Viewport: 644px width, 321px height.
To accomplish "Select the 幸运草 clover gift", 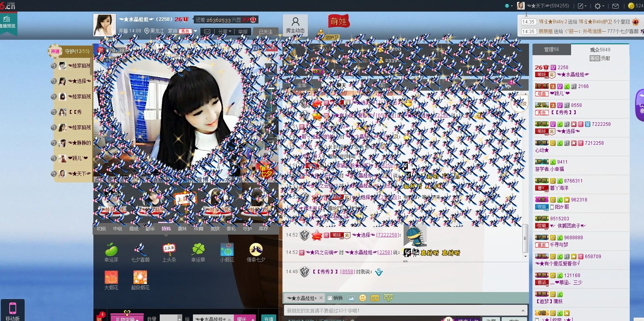I will point(198,249).
